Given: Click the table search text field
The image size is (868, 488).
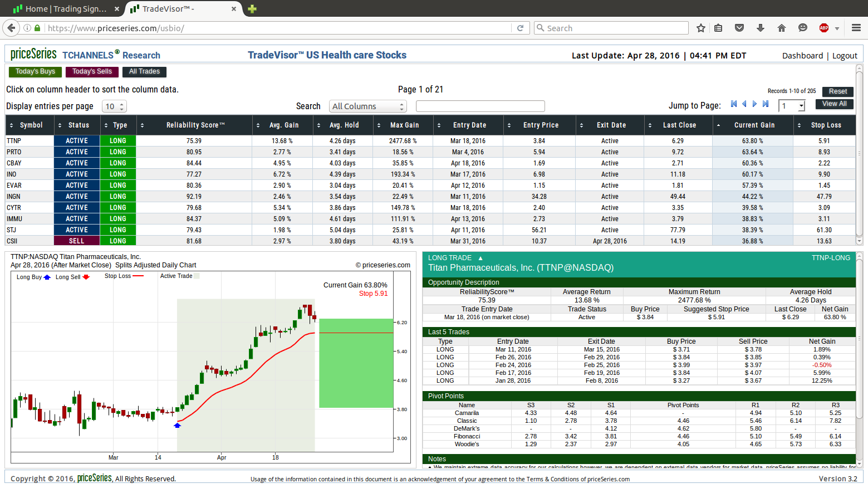Looking at the screenshot, I should coord(480,106).
